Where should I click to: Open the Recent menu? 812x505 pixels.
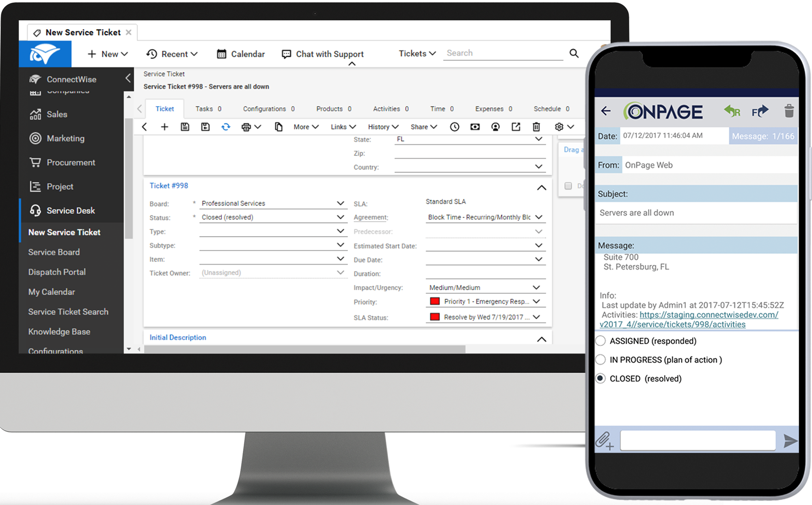172,54
